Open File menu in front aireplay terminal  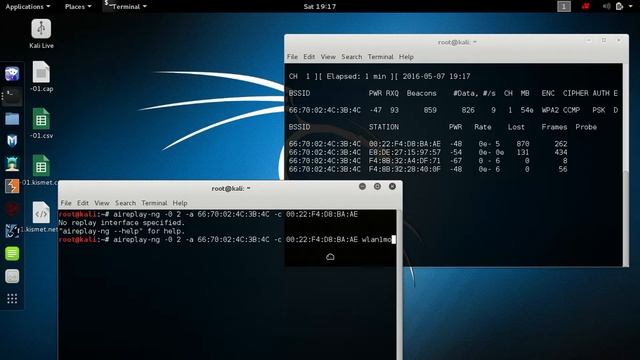click(x=66, y=203)
